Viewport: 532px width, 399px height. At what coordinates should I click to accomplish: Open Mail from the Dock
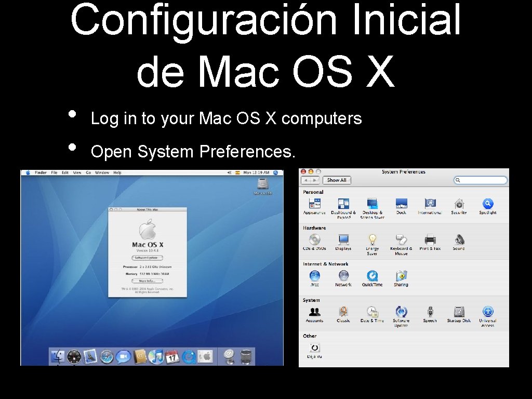pyautogui.click(x=90, y=357)
